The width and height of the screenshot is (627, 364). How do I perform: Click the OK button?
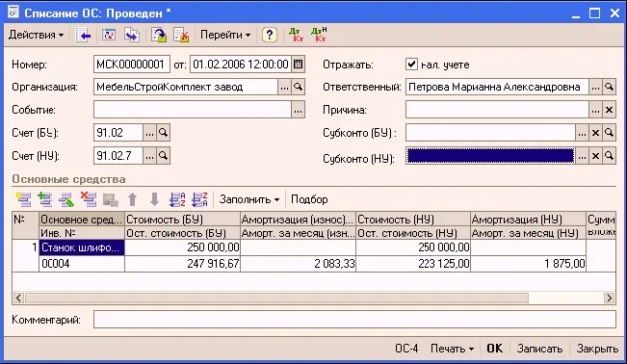pos(495,349)
